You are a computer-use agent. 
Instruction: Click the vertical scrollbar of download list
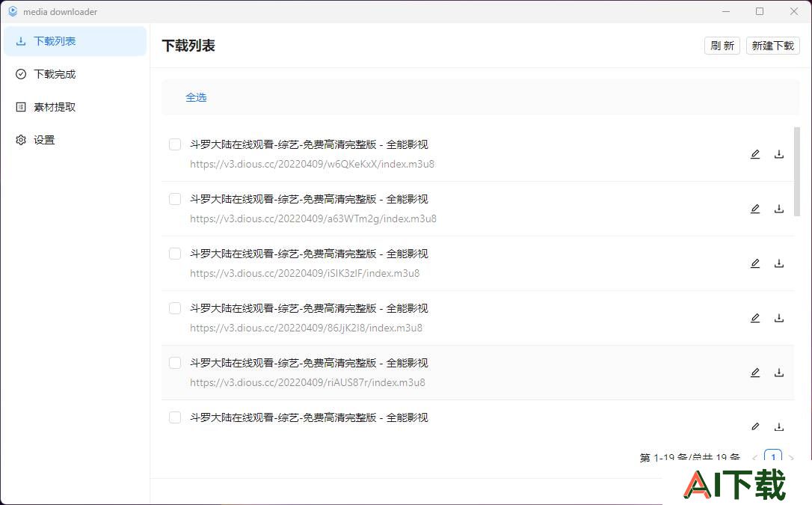pyautogui.click(x=797, y=171)
